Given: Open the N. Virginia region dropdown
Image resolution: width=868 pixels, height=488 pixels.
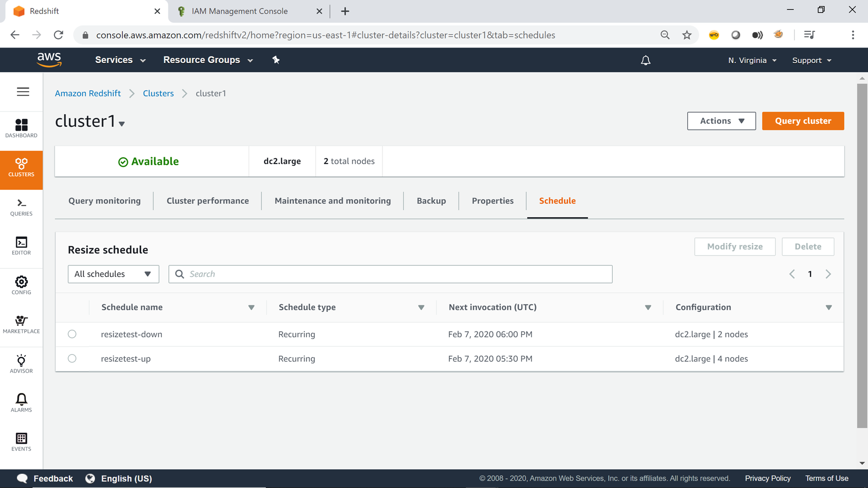Looking at the screenshot, I should coord(752,60).
